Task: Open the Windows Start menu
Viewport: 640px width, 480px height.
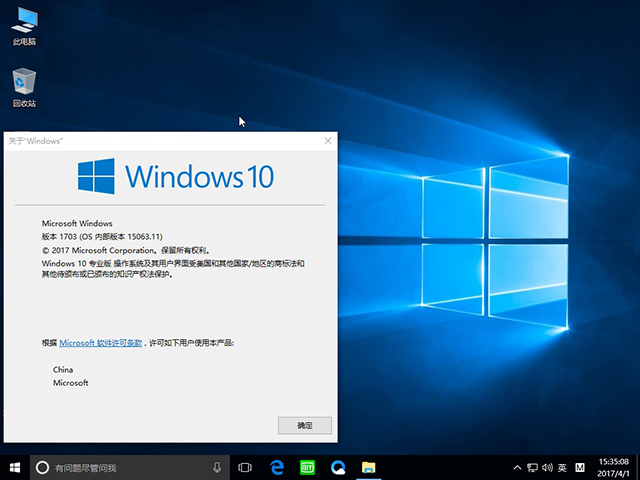Action: click(15, 467)
